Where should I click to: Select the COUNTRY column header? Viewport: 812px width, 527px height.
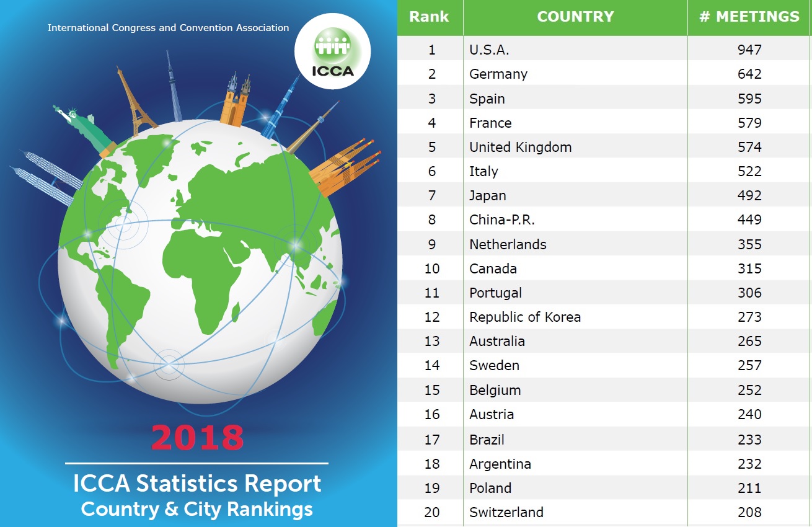tap(575, 17)
